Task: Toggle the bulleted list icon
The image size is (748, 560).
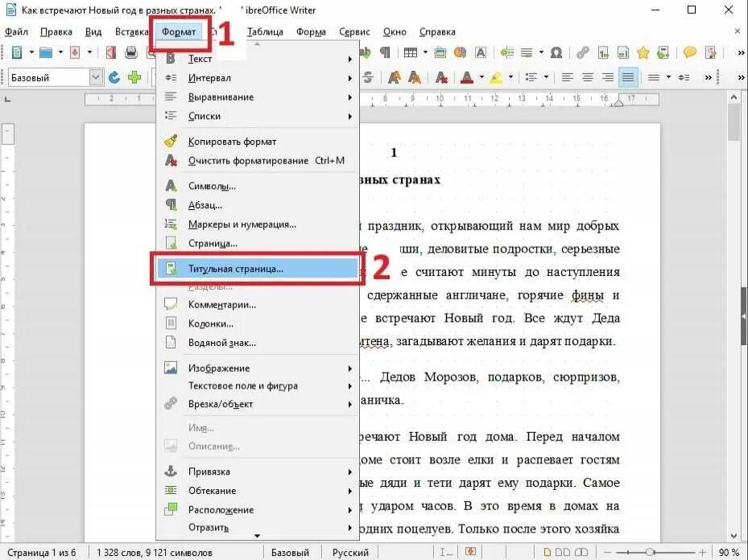Action: (x=531, y=77)
